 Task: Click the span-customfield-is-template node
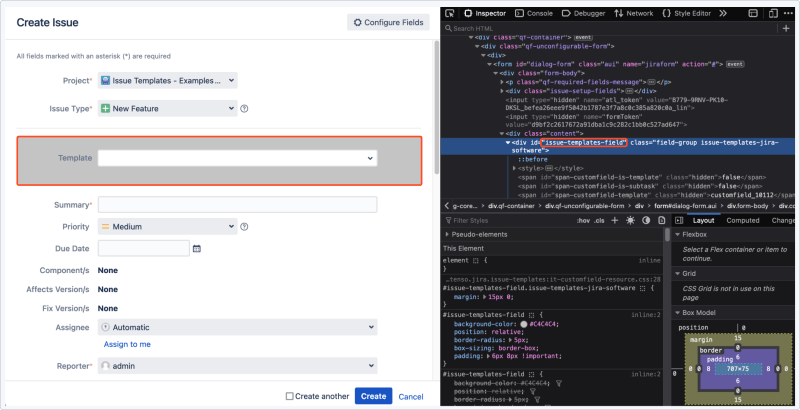[642, 177]
